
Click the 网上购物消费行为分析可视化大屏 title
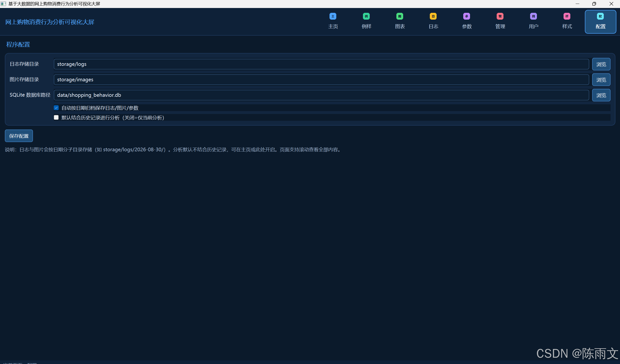50,22
